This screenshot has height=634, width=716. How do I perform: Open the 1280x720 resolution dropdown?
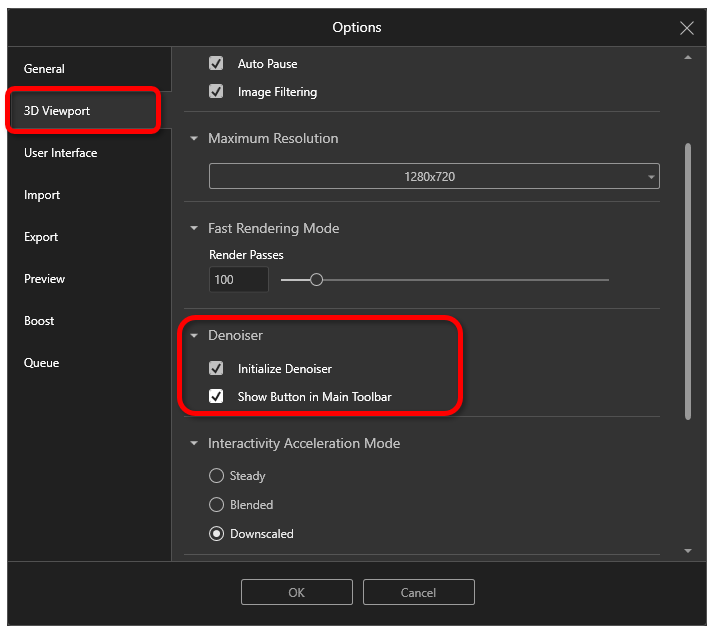434,176
